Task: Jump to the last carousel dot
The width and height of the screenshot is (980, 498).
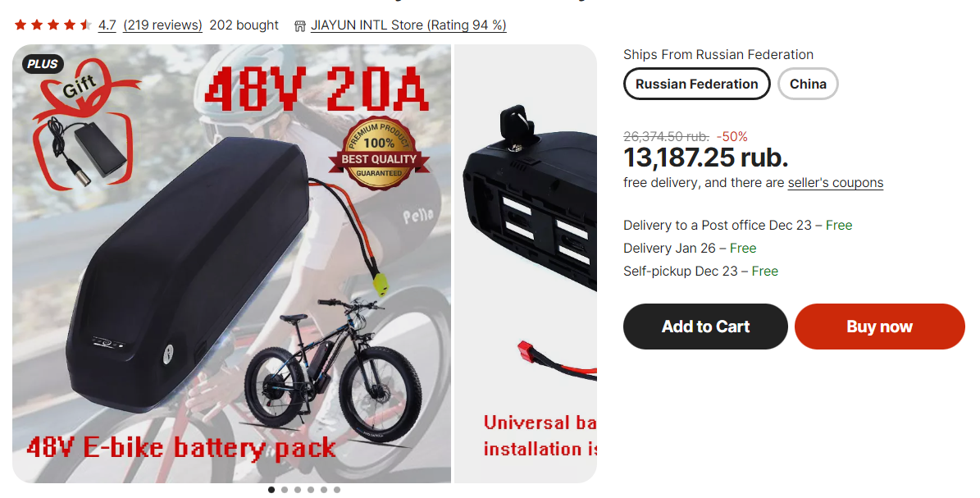Action: [337, 490]
